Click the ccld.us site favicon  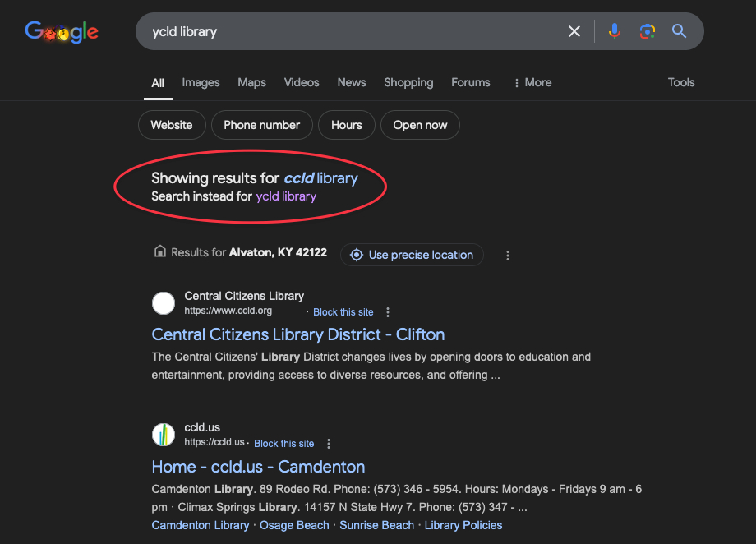pos(164,435)
